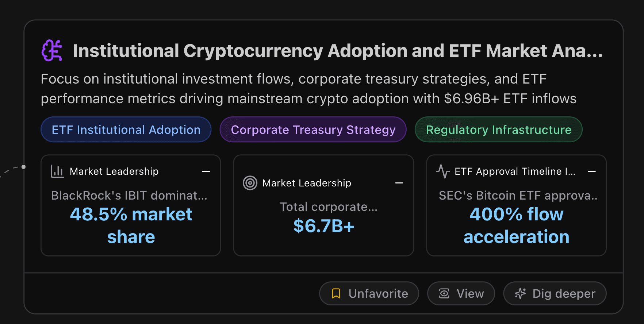Click the 400% flow acceleration metric text
This screenshot has width=644, height=324.
[516, 225]
